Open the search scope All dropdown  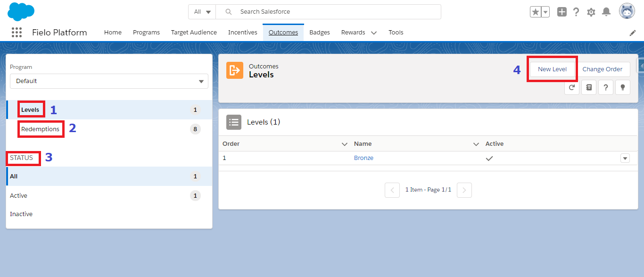[x=202, y=12]
